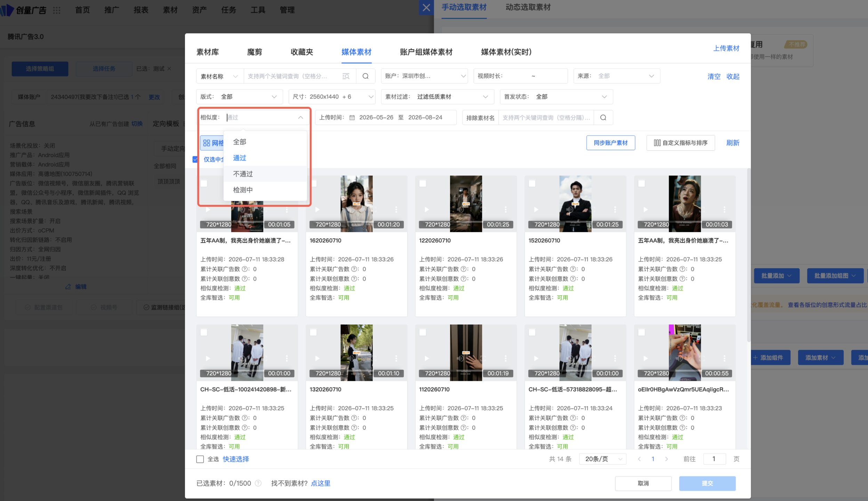Open the 20条/页 page size dropdown
Image resolution: width=868 pixels, height=501 pixels.
[603, 459]
